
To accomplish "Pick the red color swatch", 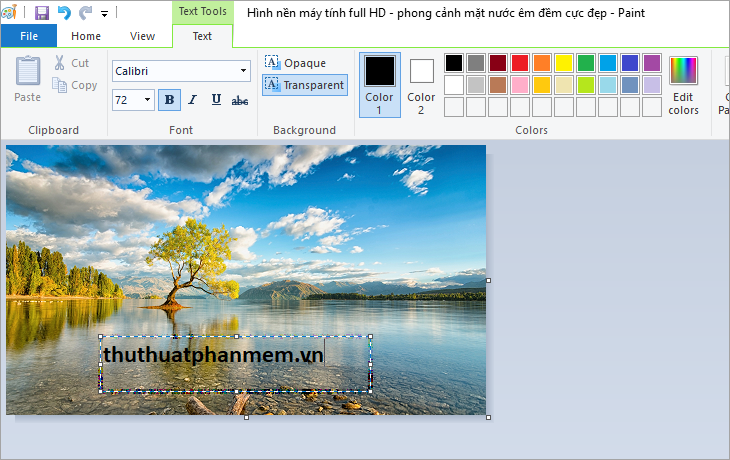I will pos(520,63).
